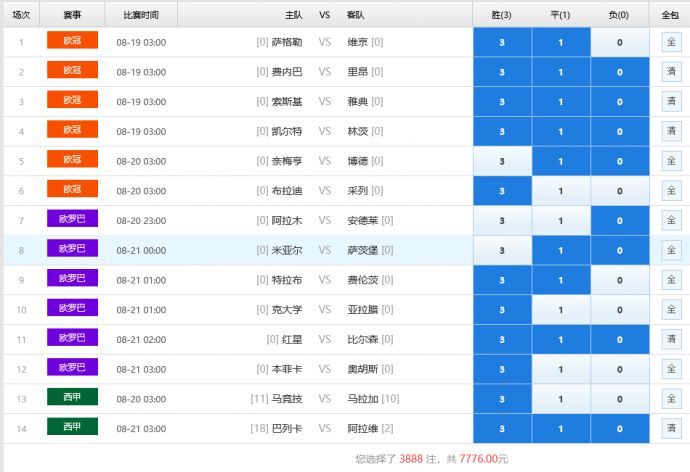Image resolution: width=690 pixels, height=472 pixels.
Task: Click the 赛事 column header
Action: (x=72, y=15)
